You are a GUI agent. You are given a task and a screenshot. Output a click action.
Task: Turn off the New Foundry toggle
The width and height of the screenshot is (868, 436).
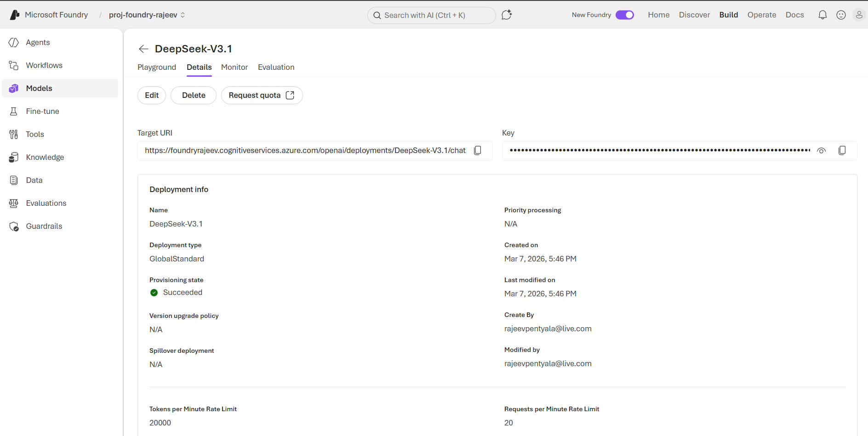(625, 15)
